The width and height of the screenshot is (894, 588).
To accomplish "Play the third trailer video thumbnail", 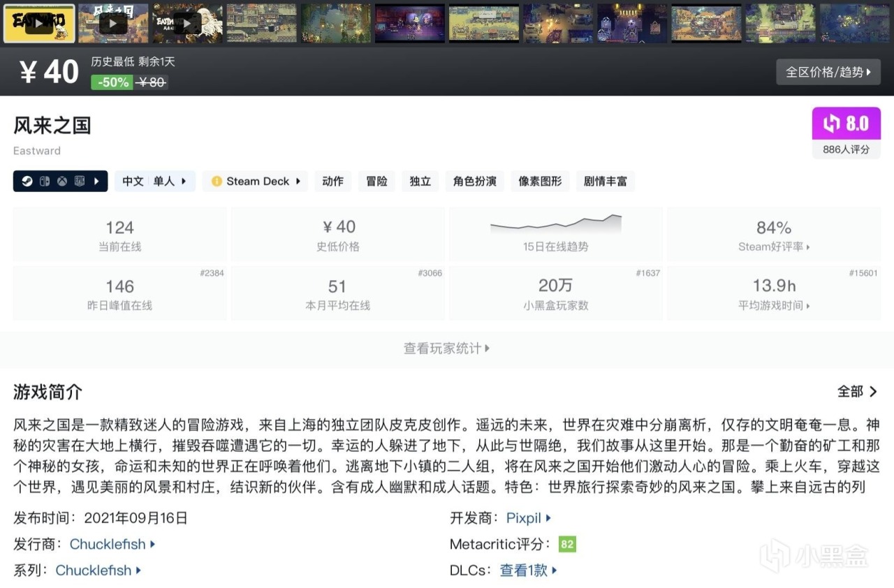I will pos(187,23).
